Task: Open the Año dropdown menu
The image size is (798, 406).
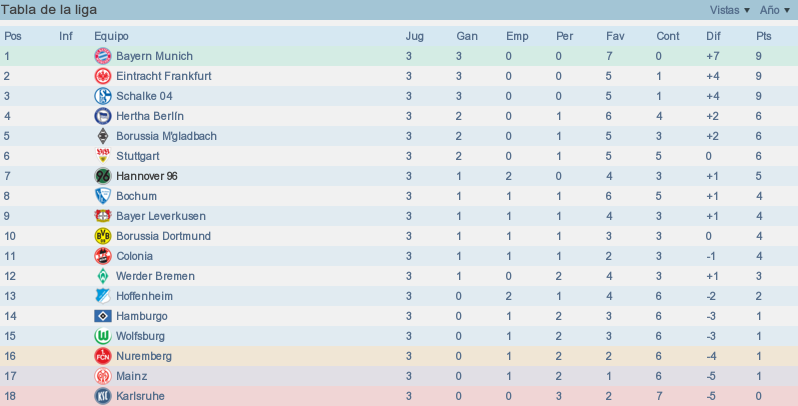Action: 775,10
